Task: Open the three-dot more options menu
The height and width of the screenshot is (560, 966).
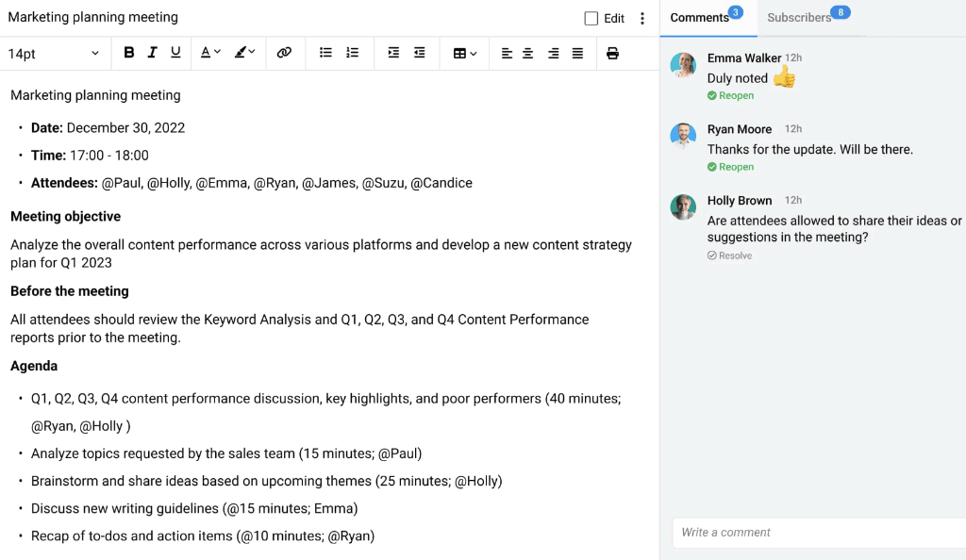Action: [641, 19]
